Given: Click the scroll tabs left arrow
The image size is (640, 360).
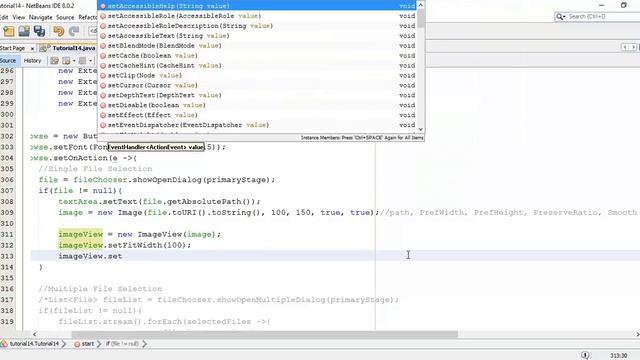Looking at the screenshot, I should point(625,47).
